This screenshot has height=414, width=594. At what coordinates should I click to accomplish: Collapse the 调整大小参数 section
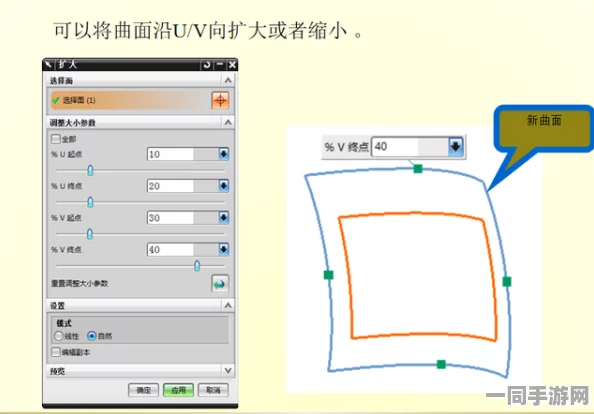coord(228,122)
